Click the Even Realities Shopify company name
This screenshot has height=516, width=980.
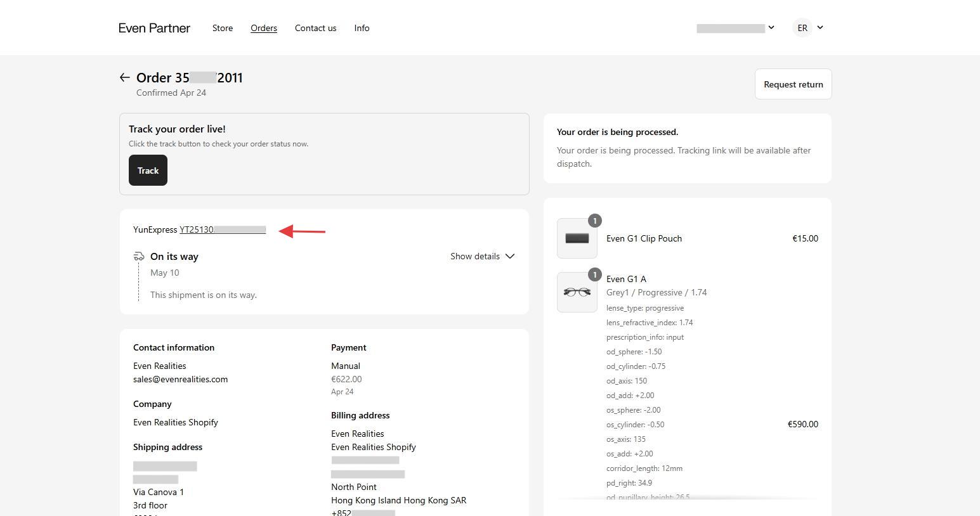[x=176, y=422]
